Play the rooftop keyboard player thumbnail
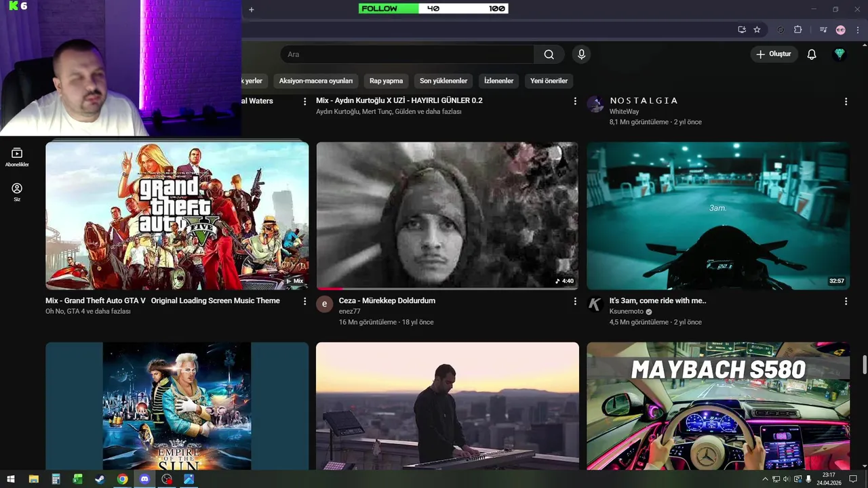 coord(448,405)
